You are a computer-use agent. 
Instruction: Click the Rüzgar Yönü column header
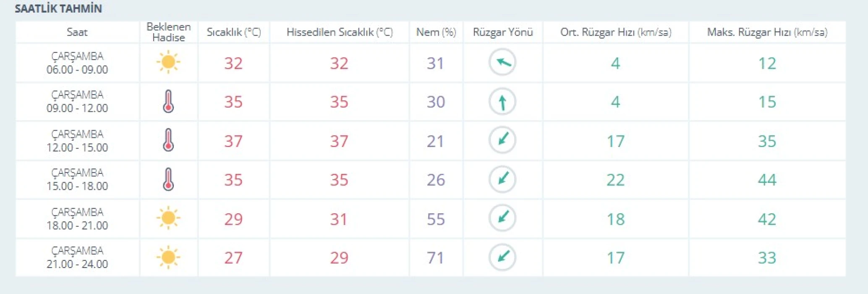click(503, 32)
